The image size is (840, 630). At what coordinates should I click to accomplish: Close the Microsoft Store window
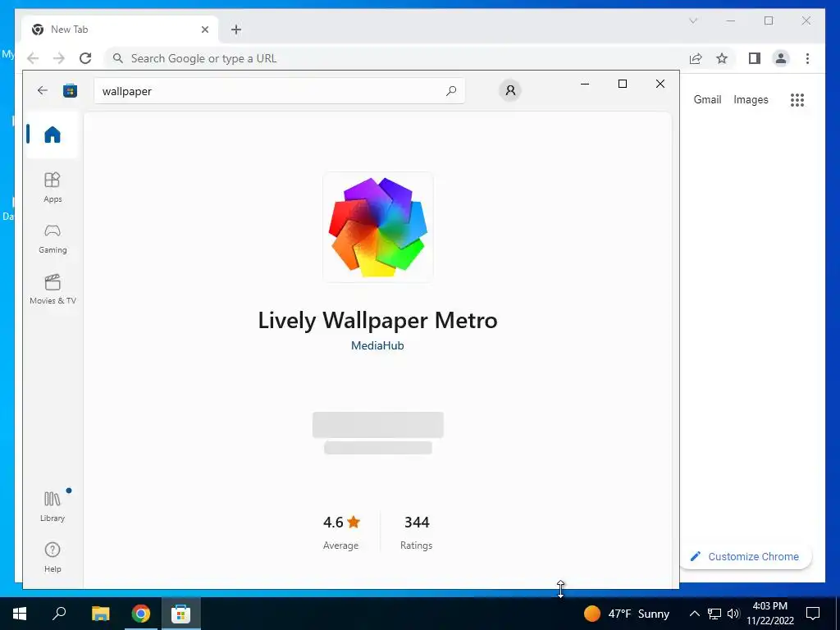pos(660,84)
